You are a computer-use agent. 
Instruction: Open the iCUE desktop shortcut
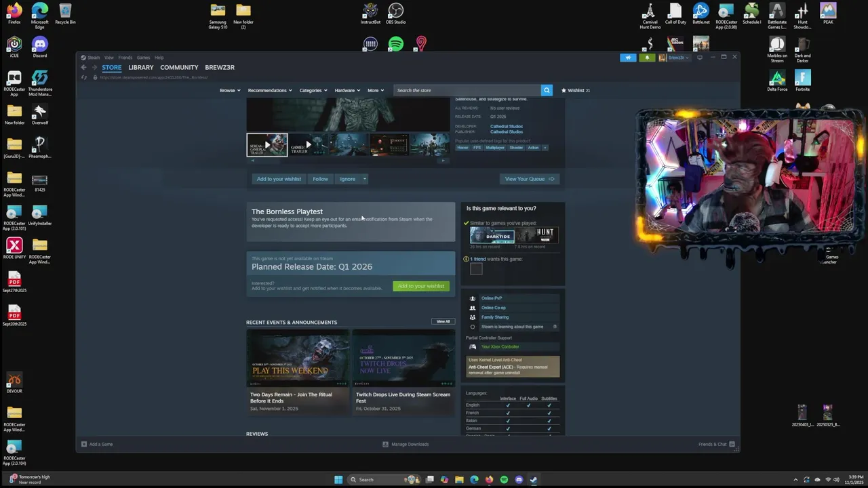tap(14, 47)
